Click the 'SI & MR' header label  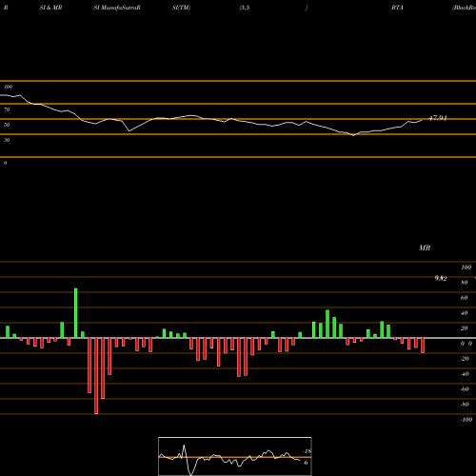(50, 8)
